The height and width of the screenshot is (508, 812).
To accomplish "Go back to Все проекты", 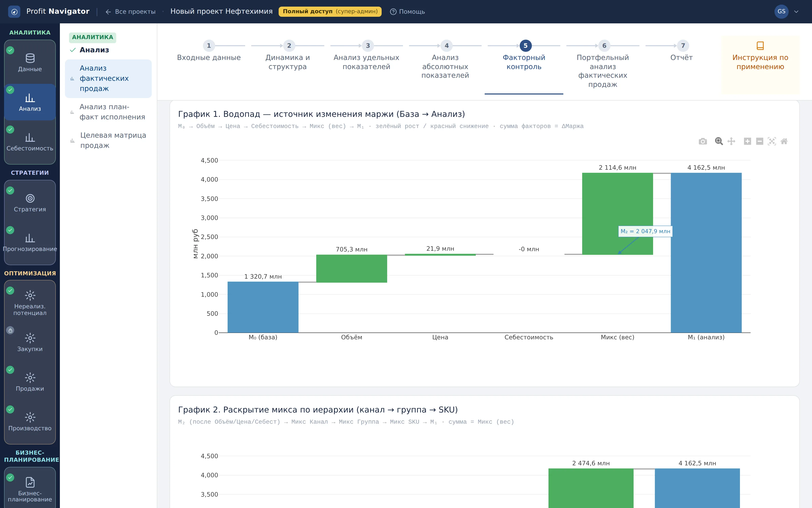I will click(x=130, y=12).
